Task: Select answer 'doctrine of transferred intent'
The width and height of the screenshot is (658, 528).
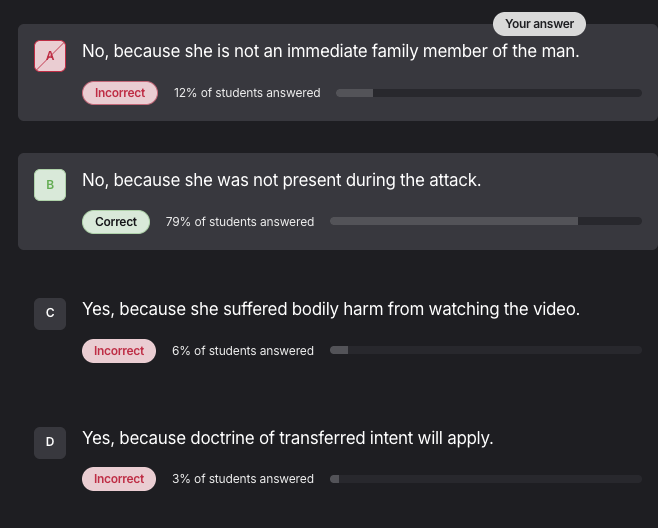Action: (x=287, y=438)
